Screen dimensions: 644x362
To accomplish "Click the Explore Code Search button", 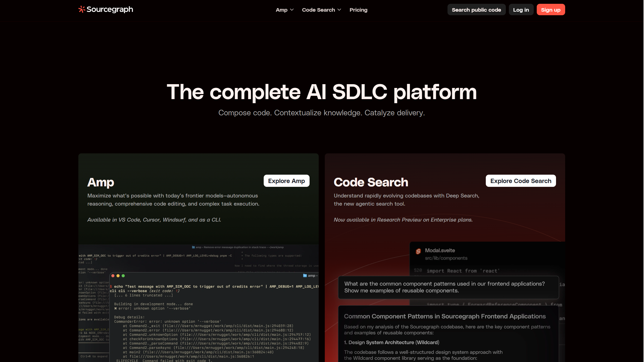I will [x=521, y=181].
